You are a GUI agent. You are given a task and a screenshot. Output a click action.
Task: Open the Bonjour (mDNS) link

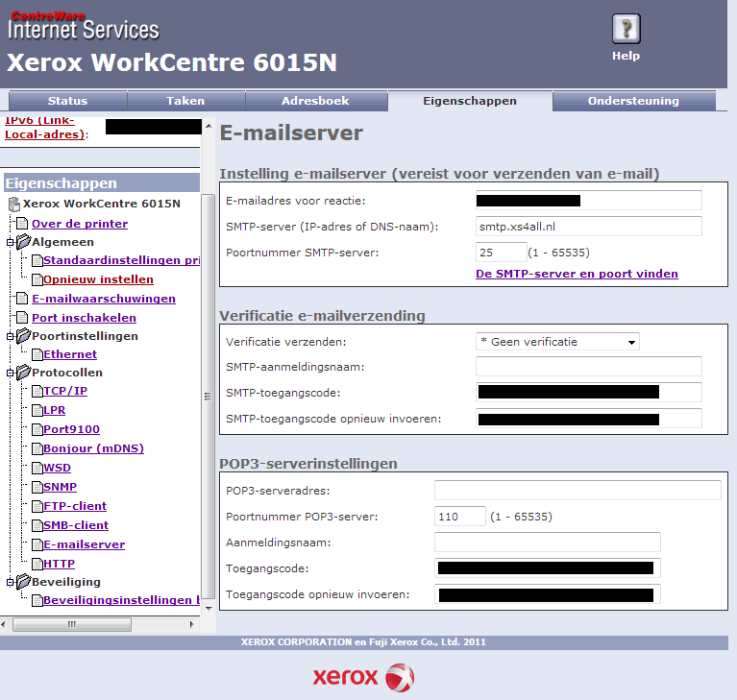coord(93,448)
